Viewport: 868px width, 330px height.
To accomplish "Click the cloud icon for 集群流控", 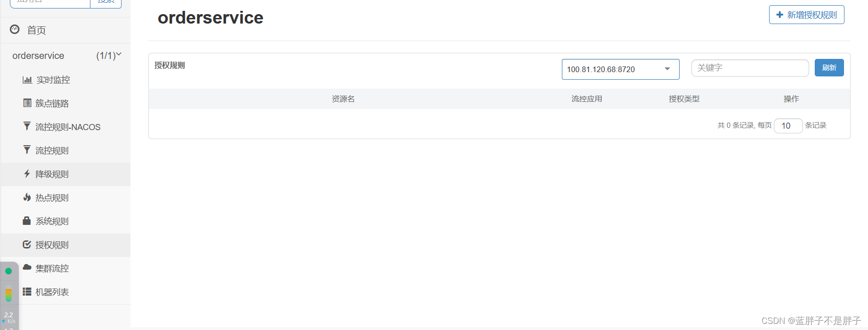I will coord(27,267).
